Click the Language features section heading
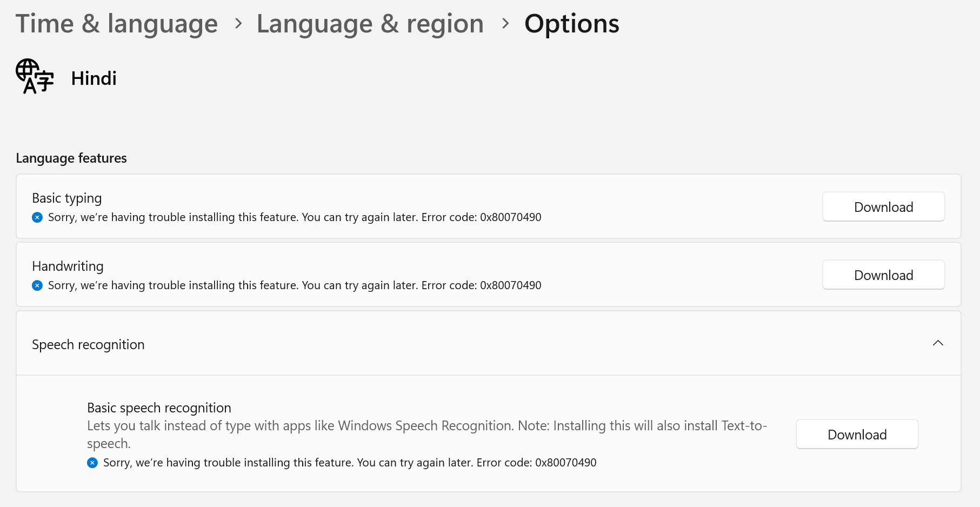 point(71,158)
